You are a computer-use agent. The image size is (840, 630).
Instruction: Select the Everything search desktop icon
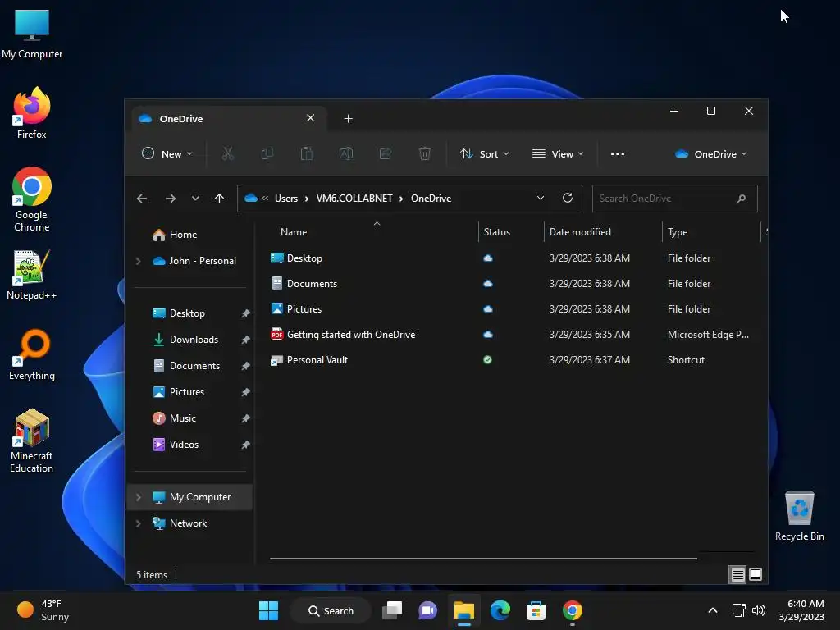click(x=32, y=354)
